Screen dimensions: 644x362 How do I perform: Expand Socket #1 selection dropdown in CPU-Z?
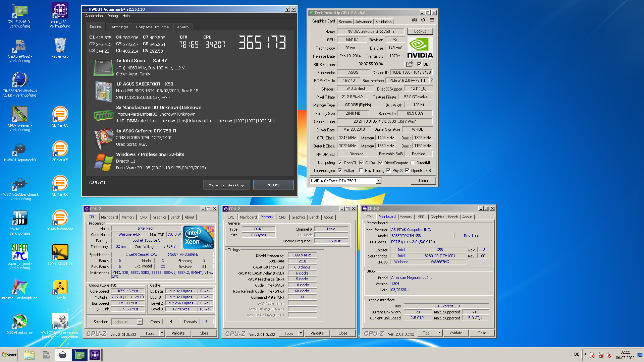[140, 322]
